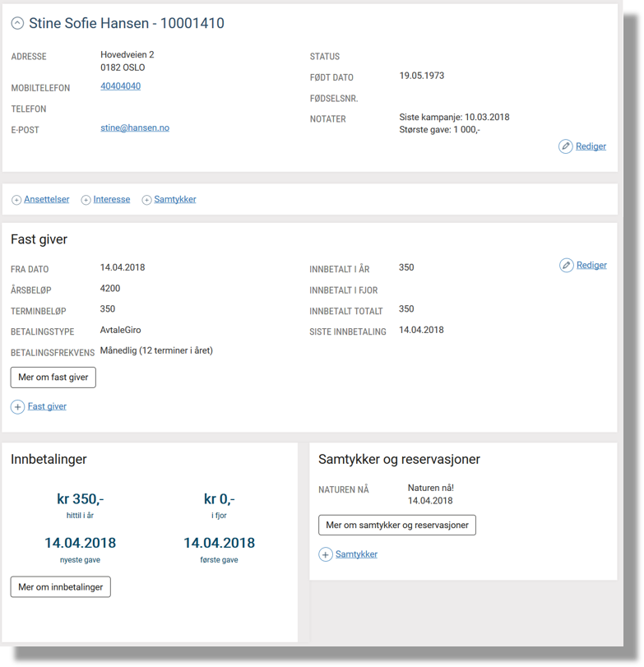
Task: Select Innbetalt i år value 350
Action: pos(406,267)
